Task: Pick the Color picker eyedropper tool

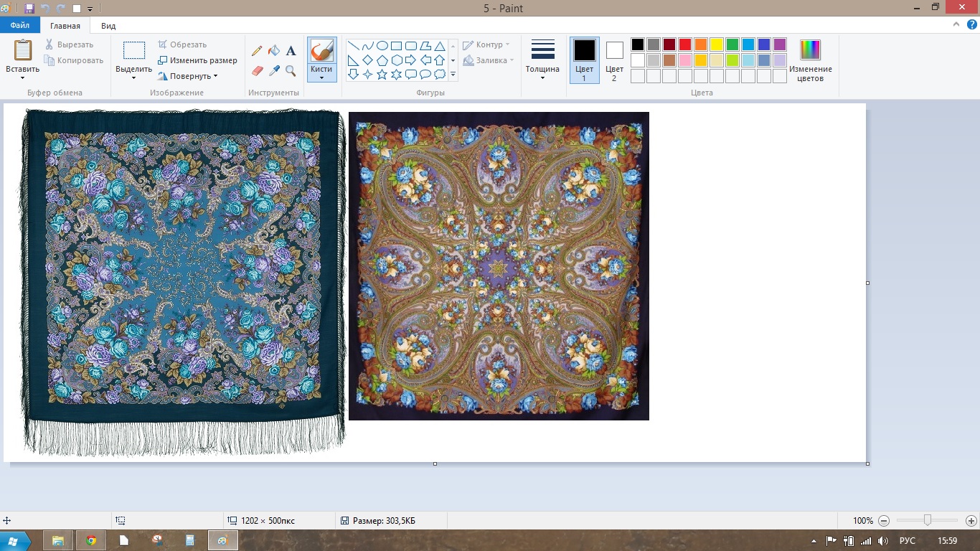Action: (274, 70)
